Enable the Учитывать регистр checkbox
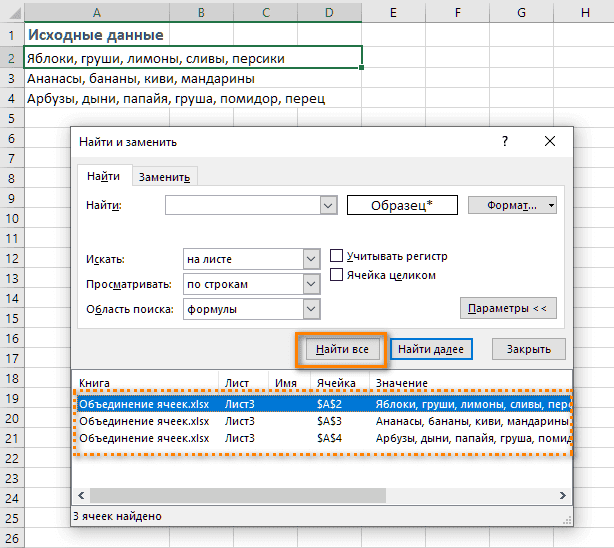Viewport: 614px width, 548px height. (x=337, y=256)
